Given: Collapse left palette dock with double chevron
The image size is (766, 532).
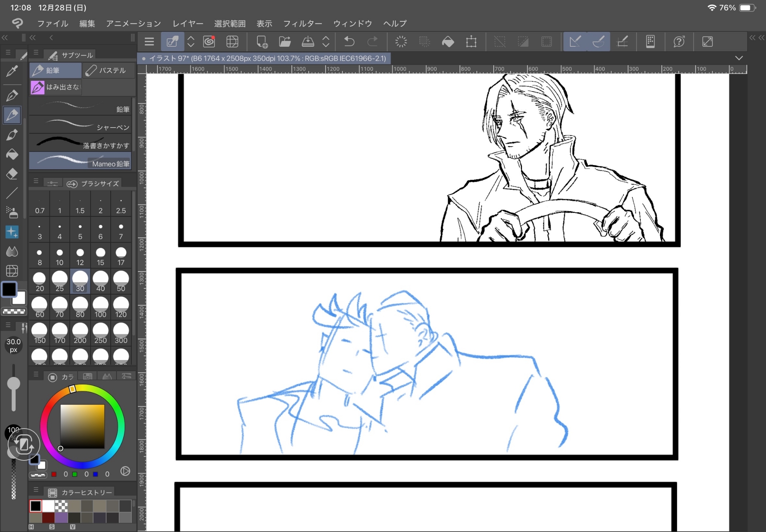Looking at the screenshot, I should pyautogui.click(x=5, y=38).
